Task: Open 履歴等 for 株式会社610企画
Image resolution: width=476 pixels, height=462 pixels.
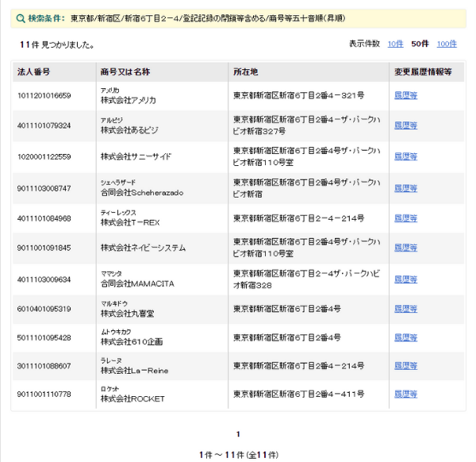Action: [405, 337]
